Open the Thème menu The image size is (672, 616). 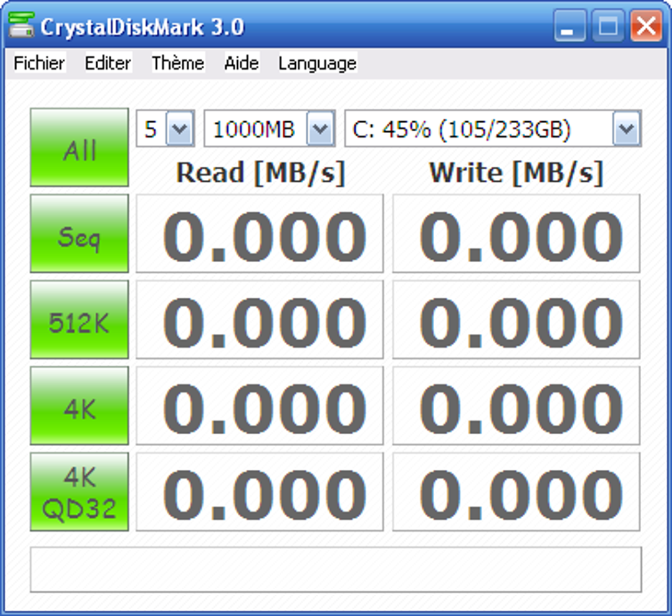click(178, 63)
